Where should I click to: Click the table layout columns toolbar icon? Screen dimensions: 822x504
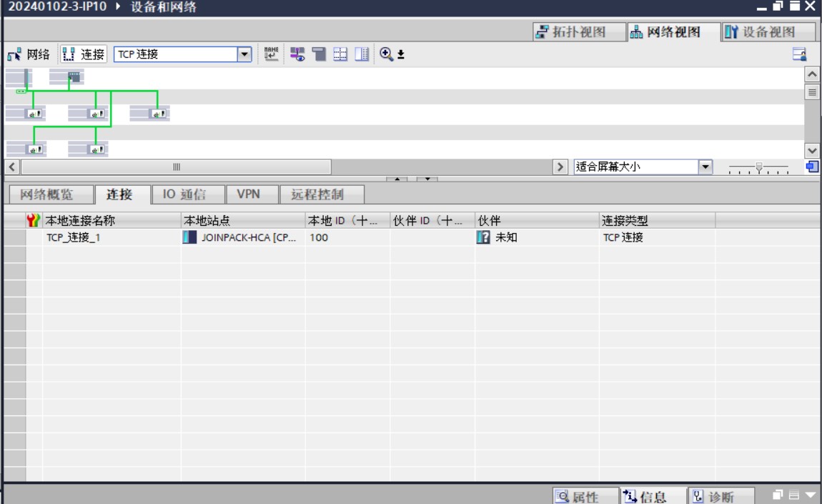[x=362, y=54]
